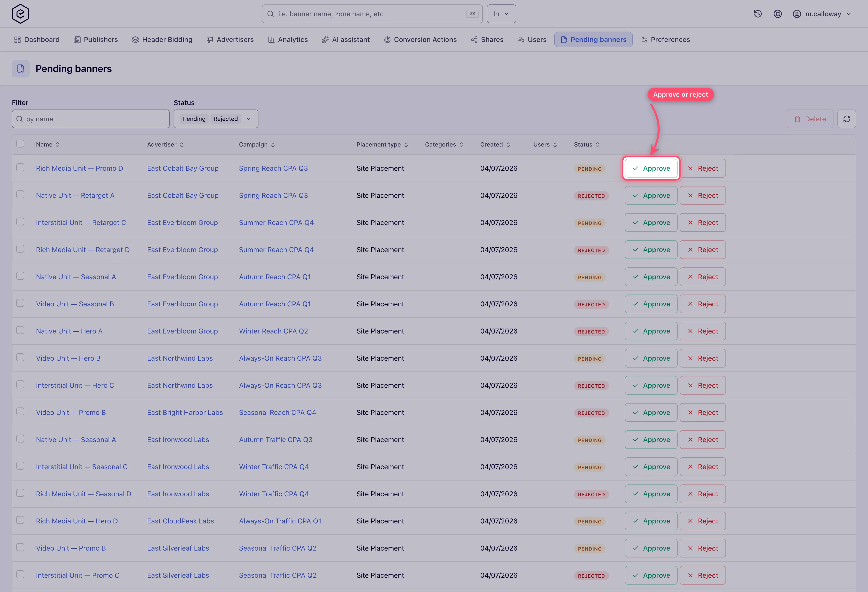Viewport: 868px width, 592px height.
Task: Open the Header Bidding tab
Action: pos(162,40)
